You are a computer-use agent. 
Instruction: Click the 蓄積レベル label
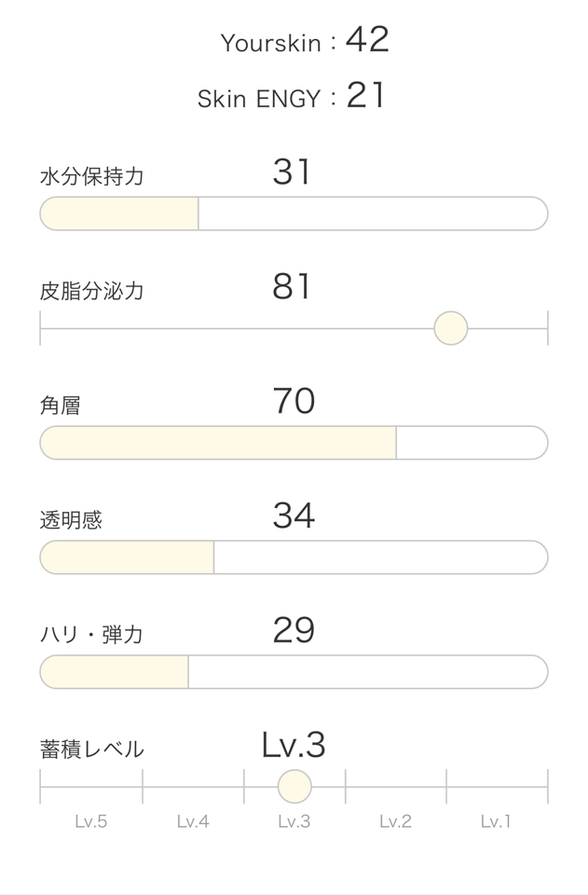click(x=91, y=750)
